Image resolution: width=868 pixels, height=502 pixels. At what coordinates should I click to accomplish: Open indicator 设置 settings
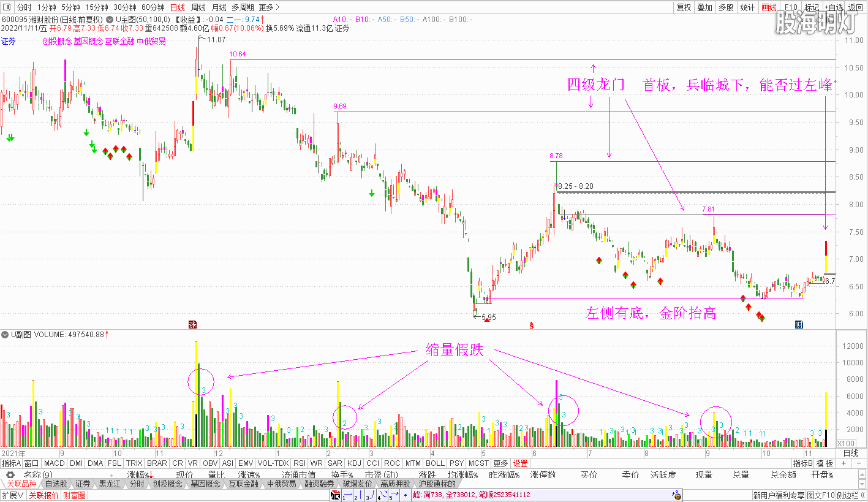pos(521,463)
